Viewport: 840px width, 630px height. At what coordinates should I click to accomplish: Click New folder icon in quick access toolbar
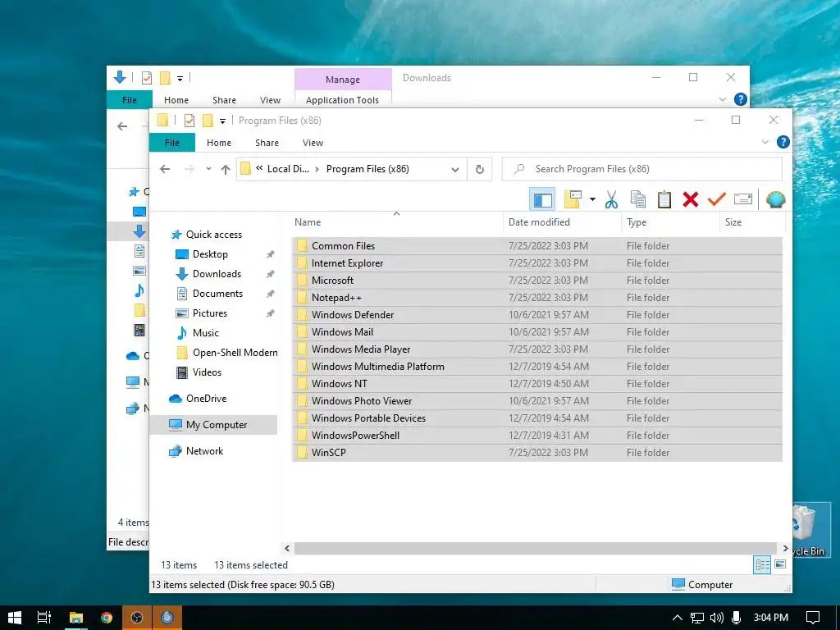208,121
